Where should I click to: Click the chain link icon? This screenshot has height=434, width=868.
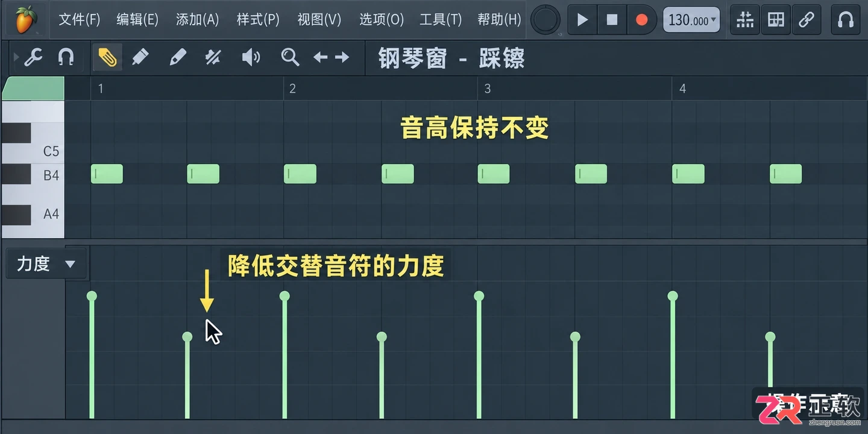coord(806,20)
